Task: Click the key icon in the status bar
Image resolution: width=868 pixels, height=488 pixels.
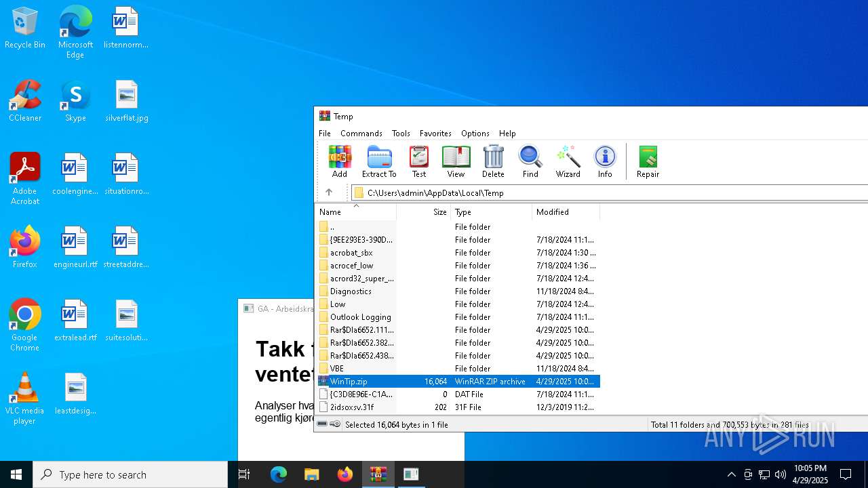Action: tap(335, 424)
